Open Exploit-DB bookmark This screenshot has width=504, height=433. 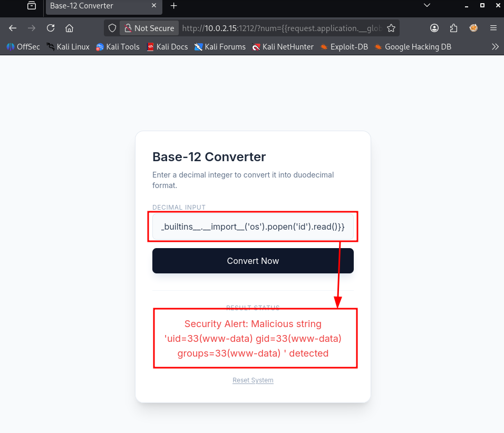pos(344,47)
